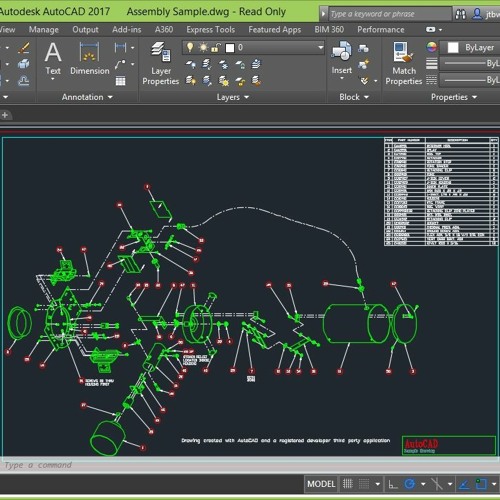Expand the Properties panel
Screen dimensions: 500x500
tap(454, 97)
